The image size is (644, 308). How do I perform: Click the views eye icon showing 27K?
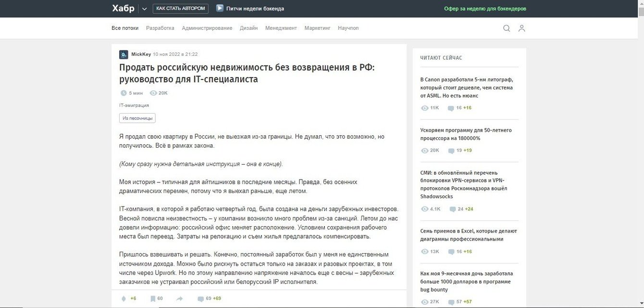tap(424, 302)
